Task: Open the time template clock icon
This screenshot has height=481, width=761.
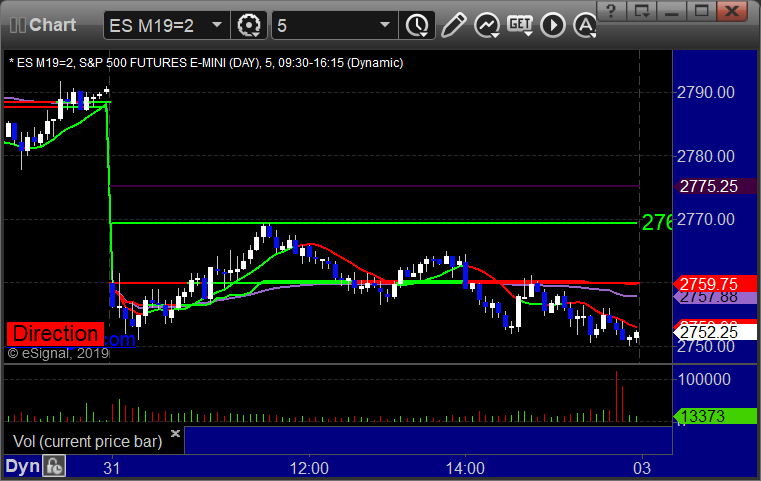Action: (x=417, y=25)
